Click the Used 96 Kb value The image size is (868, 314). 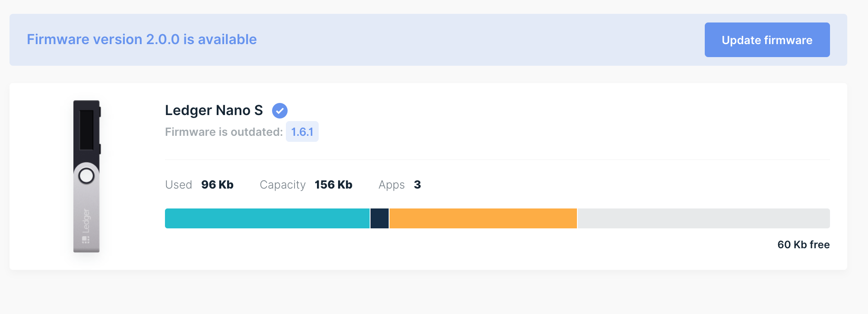point(217,185)
